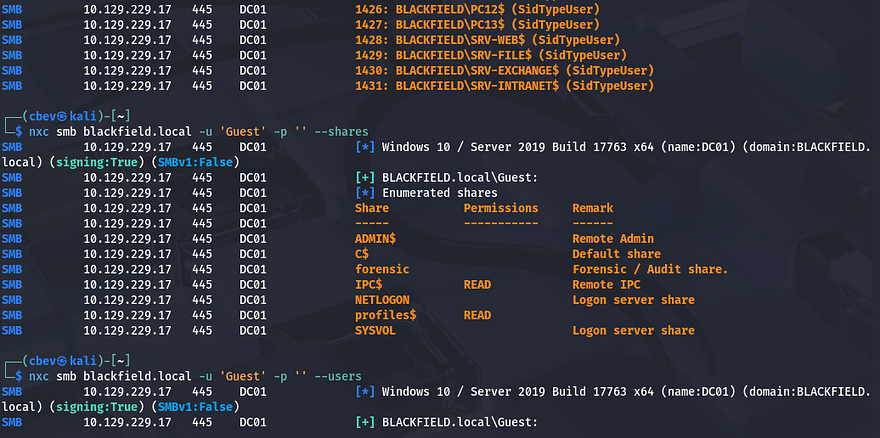This screenshot has height=438, width=880.
Task: Select the 'Forensic / Audit share.' remark
Action: (x=650, y=270)
